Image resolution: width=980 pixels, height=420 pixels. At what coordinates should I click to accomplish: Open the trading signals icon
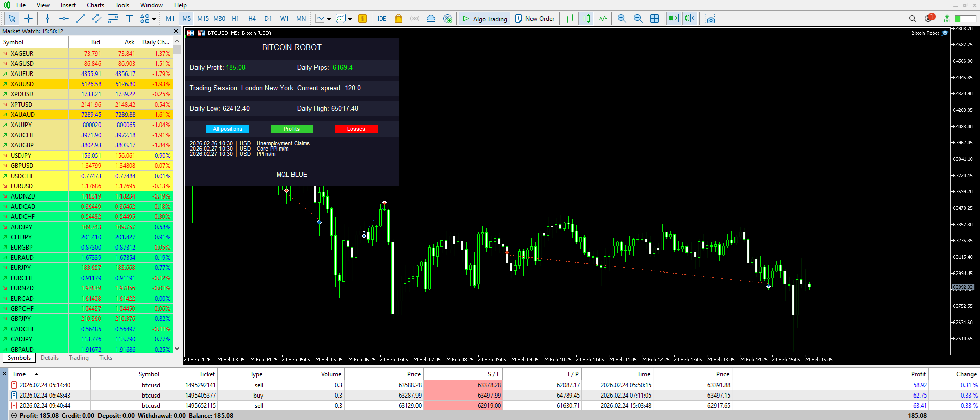[414, 19]
